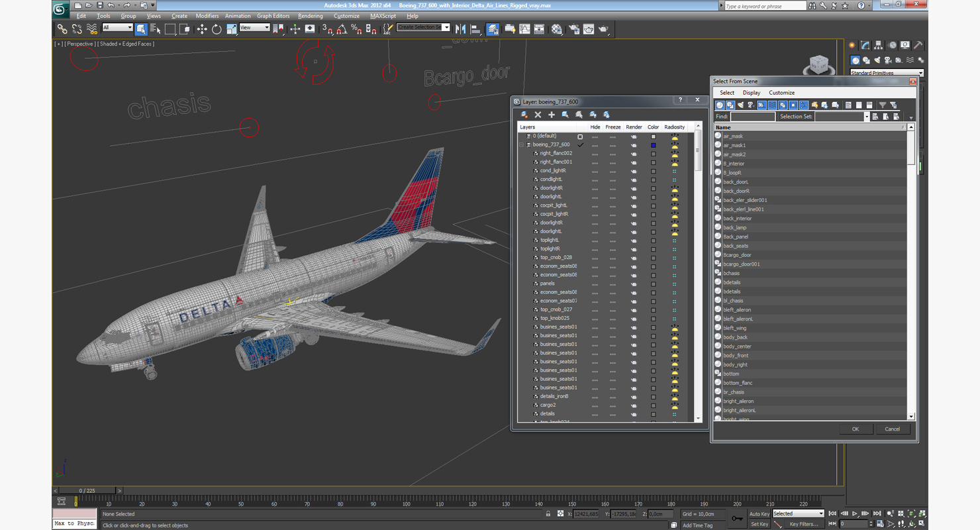Image resolution: width=980 pixels, height=530 pixels.
Task: Open the Graph Editors menu
Action: 273,16
